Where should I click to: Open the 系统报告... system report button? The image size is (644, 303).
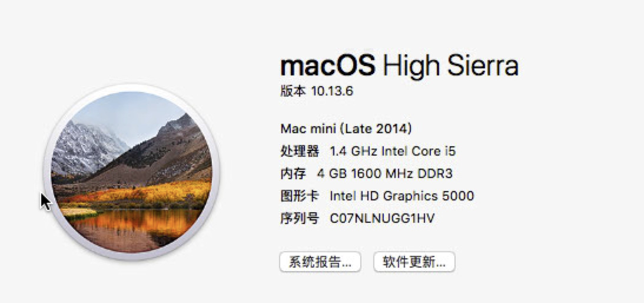point(320,262)
